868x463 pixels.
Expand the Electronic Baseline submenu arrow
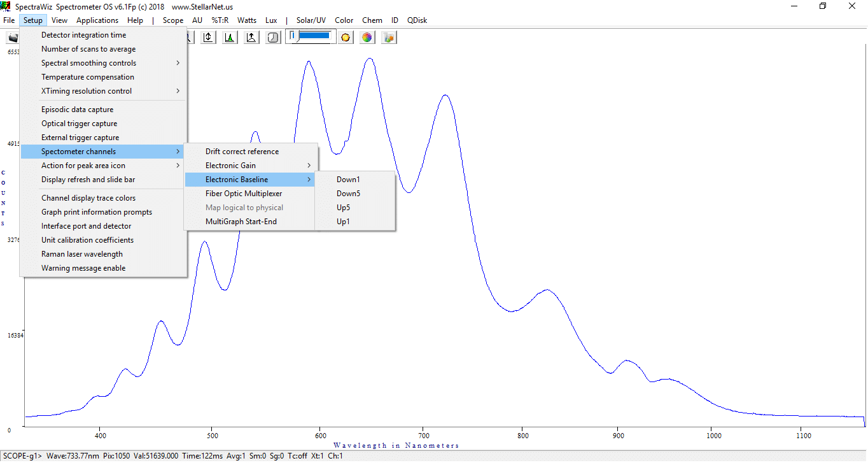309,180
